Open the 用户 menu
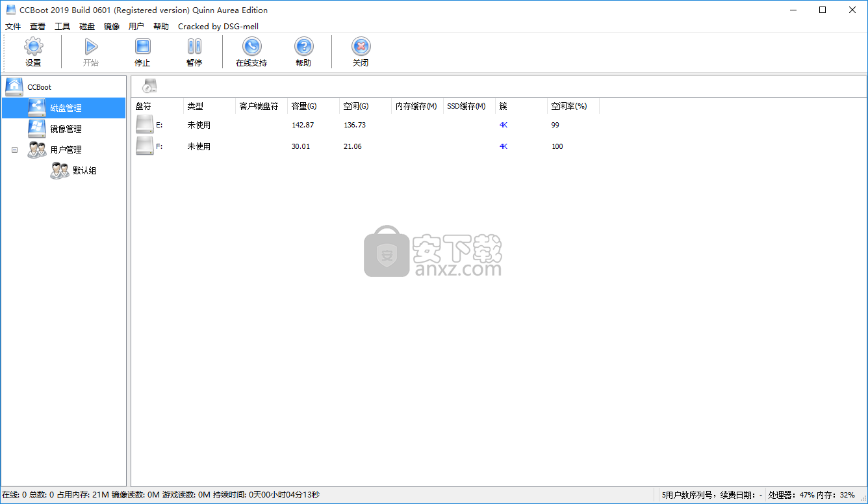This screenshot has height=504, width=868. [x=136, y=27]
